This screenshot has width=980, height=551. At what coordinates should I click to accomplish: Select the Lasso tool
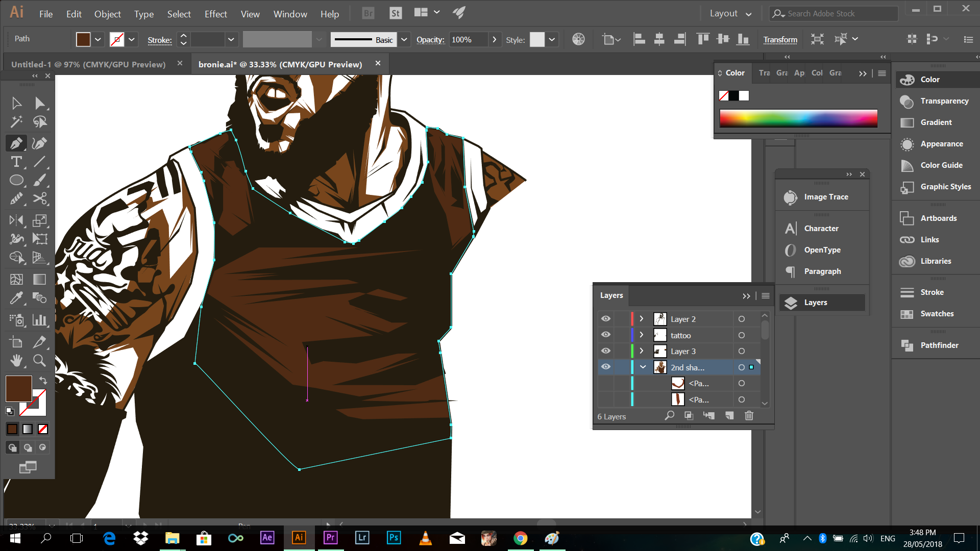[x=40, y=122]
